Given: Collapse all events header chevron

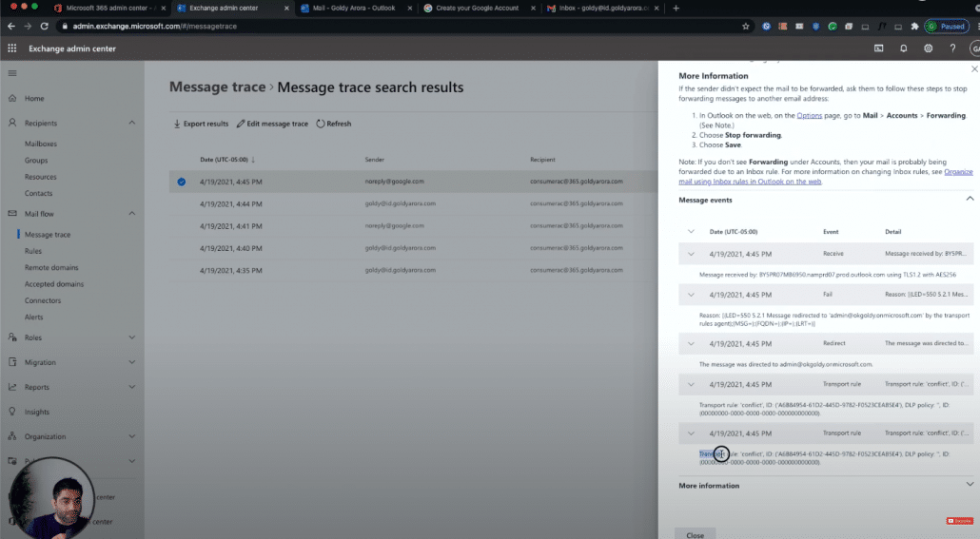Looking at the screenshot, I should pyautogui.click(x=691, y=231).
